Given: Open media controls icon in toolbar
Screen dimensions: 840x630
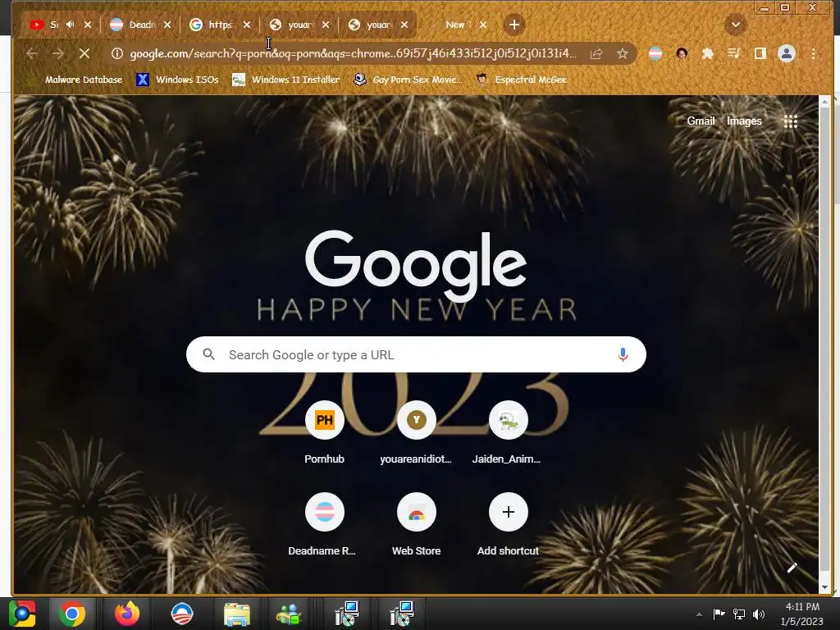Looking at the screenshot, I should click(734, 53).
